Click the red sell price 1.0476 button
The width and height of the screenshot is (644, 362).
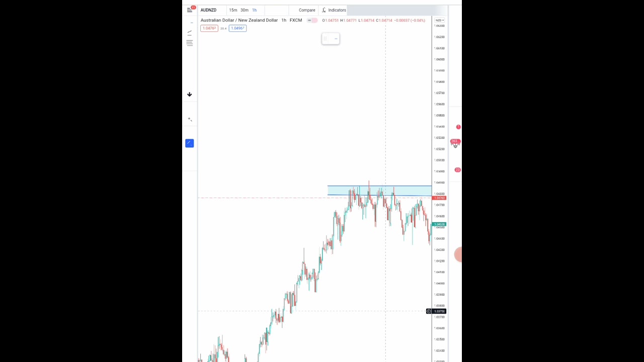(209, 28)
